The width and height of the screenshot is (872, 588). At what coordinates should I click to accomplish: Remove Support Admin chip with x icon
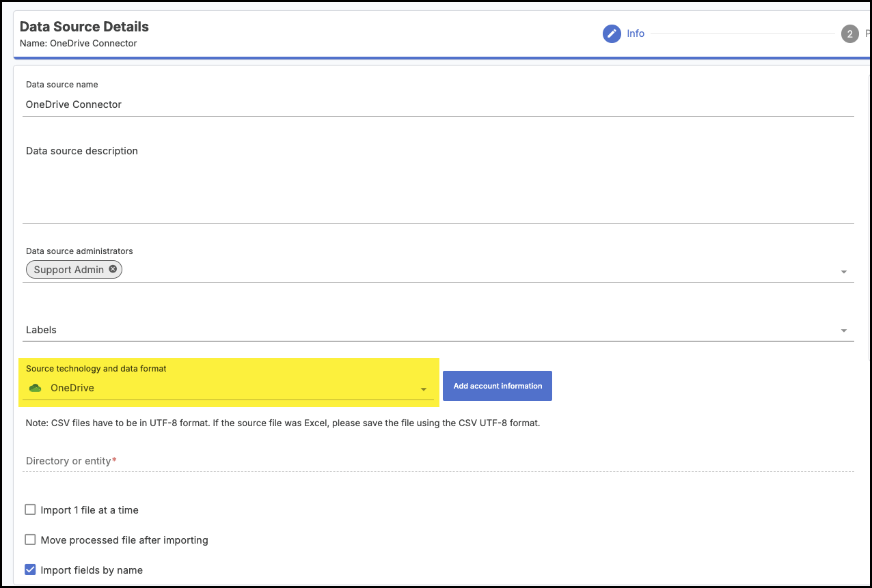[113, 269]
